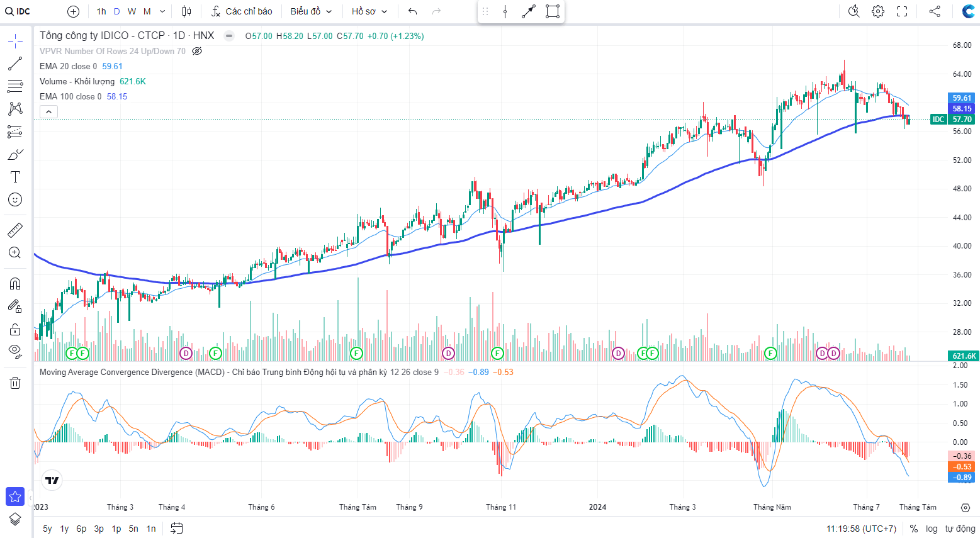The height and width of the screenshot is (538, 980).
Task: Collapse the indicator legend with chevron
Action: point(49,112)
